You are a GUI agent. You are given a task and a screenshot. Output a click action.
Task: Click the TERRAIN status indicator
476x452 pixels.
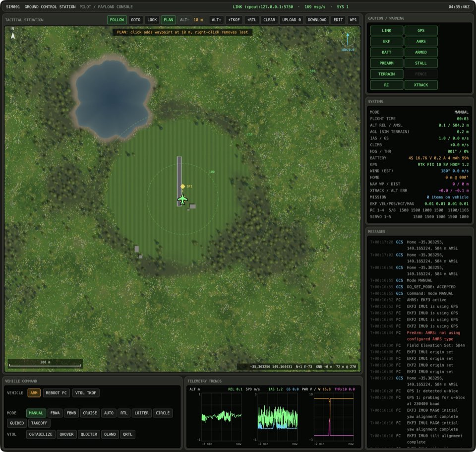[386, 74]
